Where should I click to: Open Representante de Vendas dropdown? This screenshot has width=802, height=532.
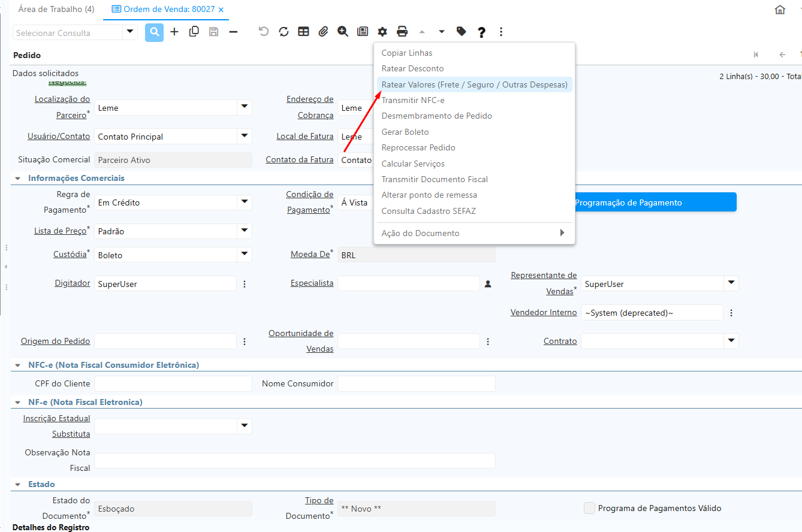(x=731, y=283)
